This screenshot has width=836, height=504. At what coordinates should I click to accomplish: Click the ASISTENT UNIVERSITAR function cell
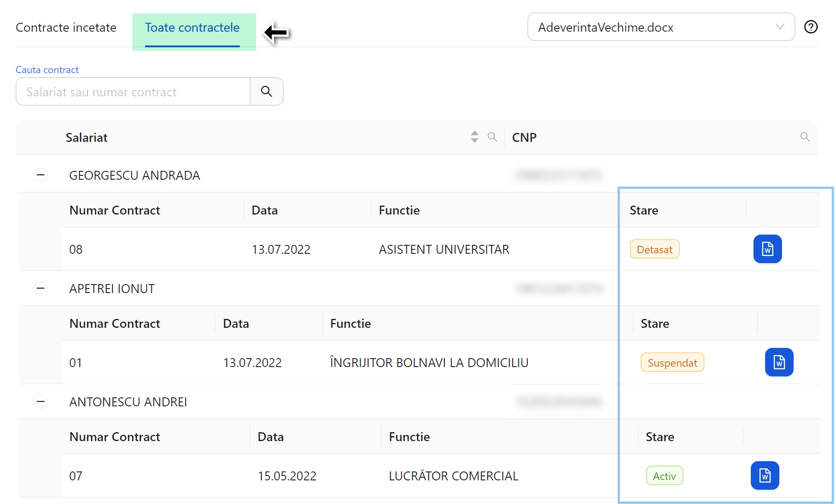(443, 249)
